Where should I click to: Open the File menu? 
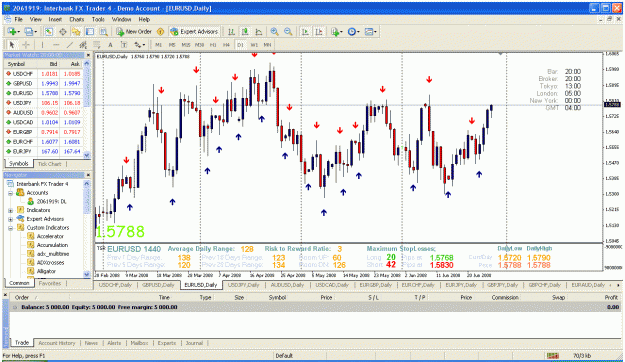(18, 19)
